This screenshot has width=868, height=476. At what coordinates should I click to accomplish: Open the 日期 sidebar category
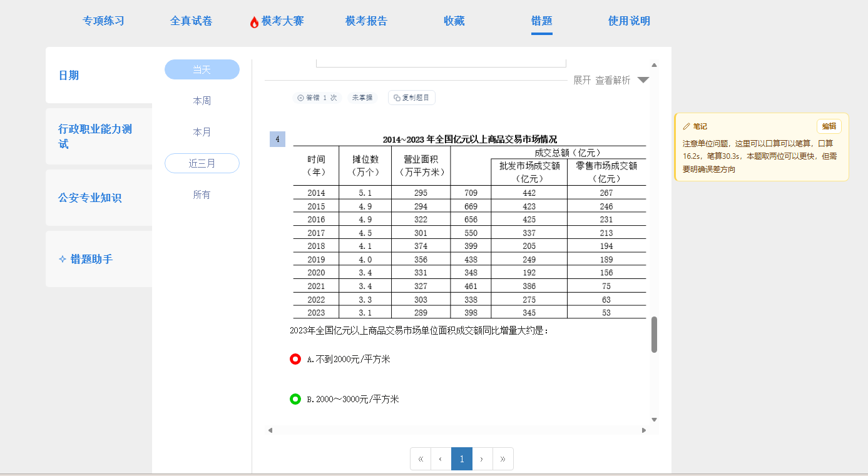(x=99, y=75)
